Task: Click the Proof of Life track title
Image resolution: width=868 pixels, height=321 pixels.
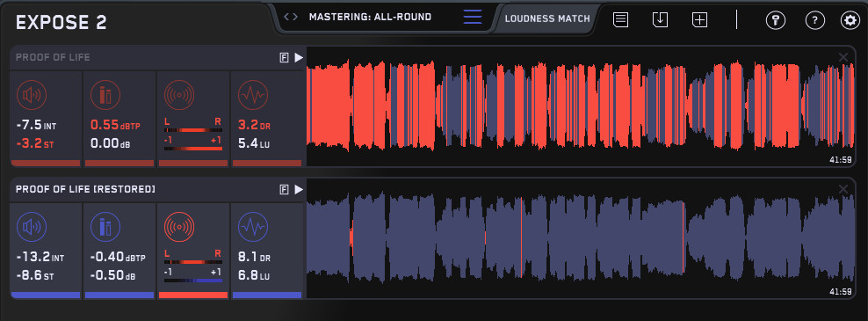Action: (53, 58)
